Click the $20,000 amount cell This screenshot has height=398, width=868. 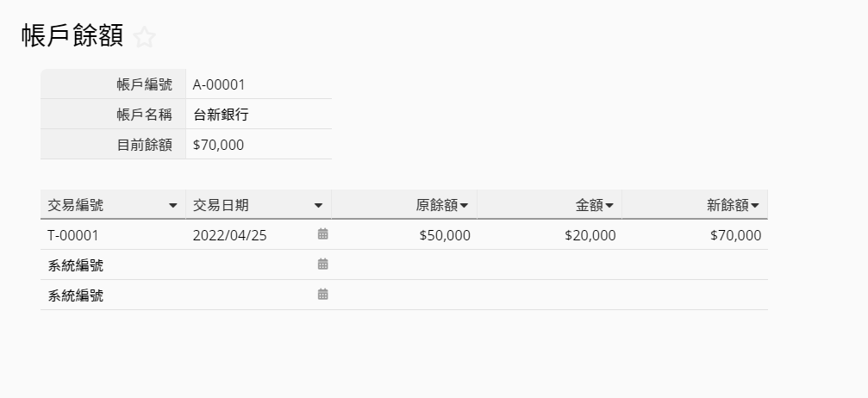tap(590, 235)
